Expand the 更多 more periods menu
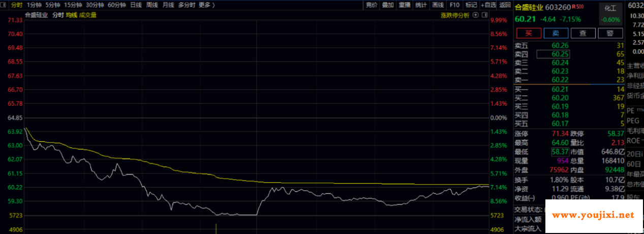The width and height of the screenshot is (644, 234). [x=206, y=5]
